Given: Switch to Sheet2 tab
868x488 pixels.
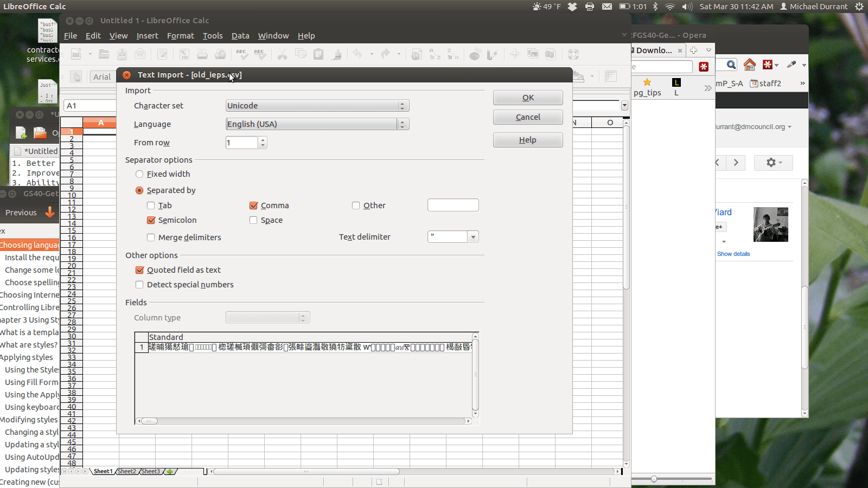Looking at the screenshot, I should click(127, 471).
